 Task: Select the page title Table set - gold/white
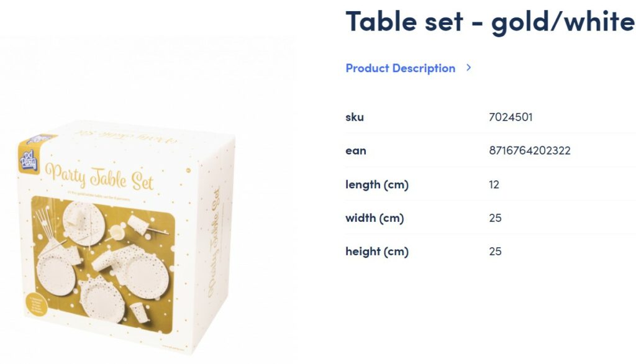[x=489, y=22]
